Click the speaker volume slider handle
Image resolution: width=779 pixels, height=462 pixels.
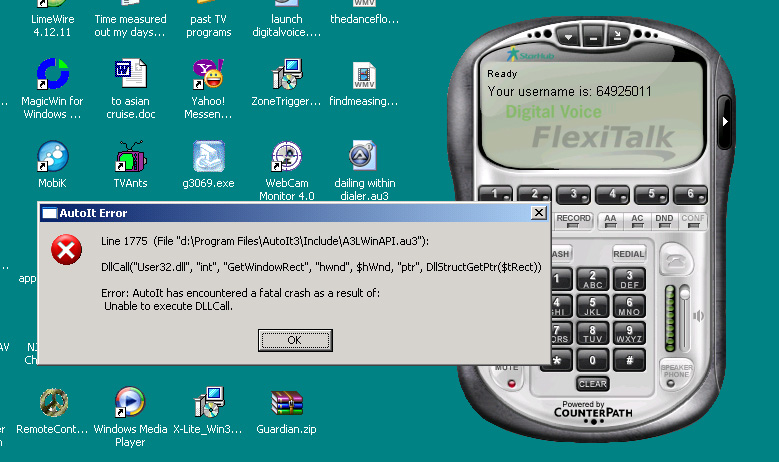(x=685, y=293)
